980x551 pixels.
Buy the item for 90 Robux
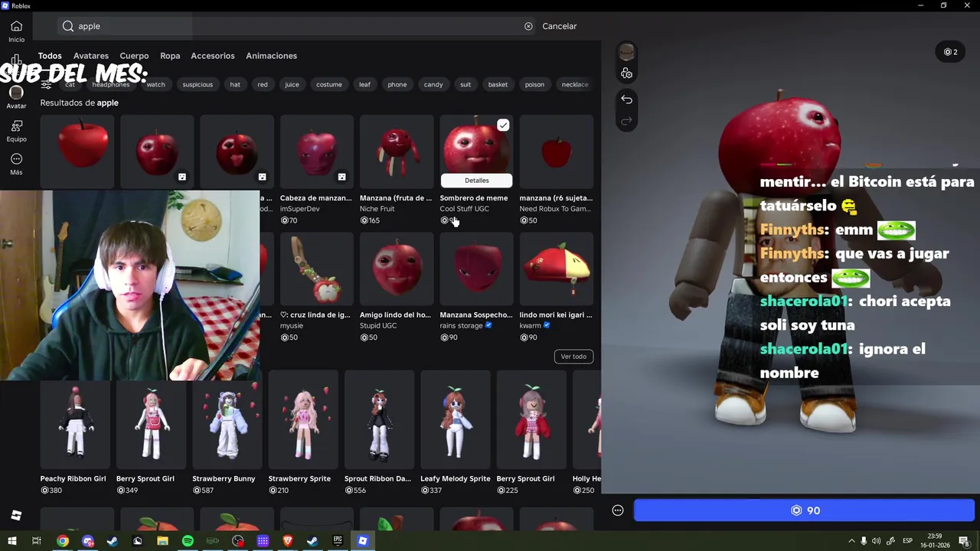tap(804, 510)
